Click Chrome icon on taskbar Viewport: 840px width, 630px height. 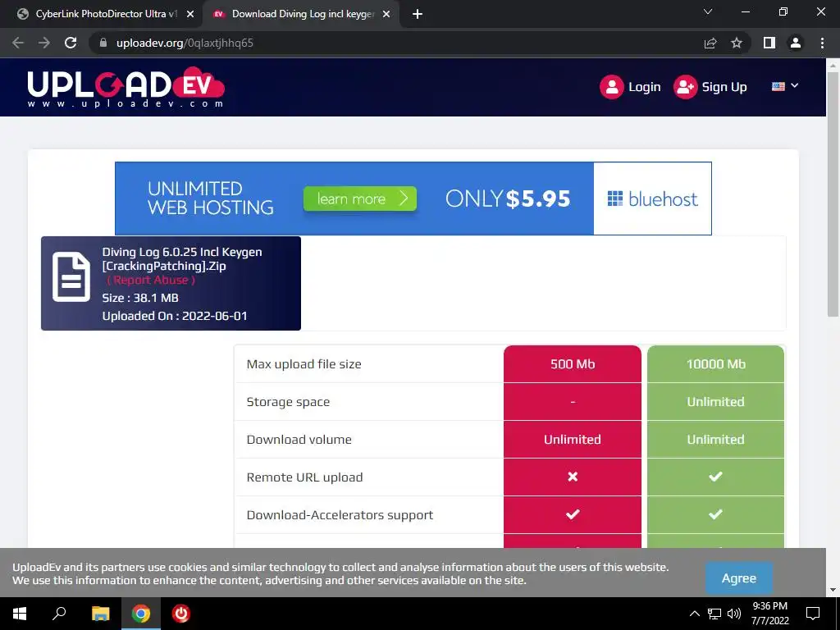(141, 614)
